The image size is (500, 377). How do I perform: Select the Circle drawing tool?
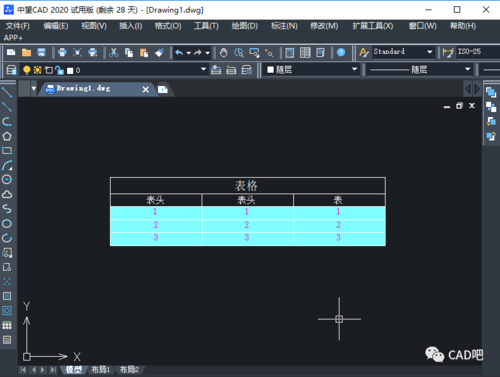click(x=7, y=180)
